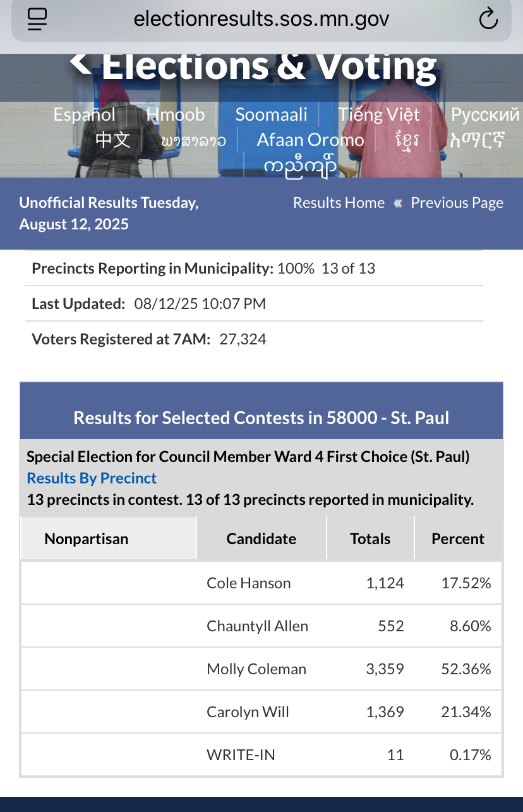523x812 pixels.
Task: Click the URL address field
Action: [x=261, y=20]
